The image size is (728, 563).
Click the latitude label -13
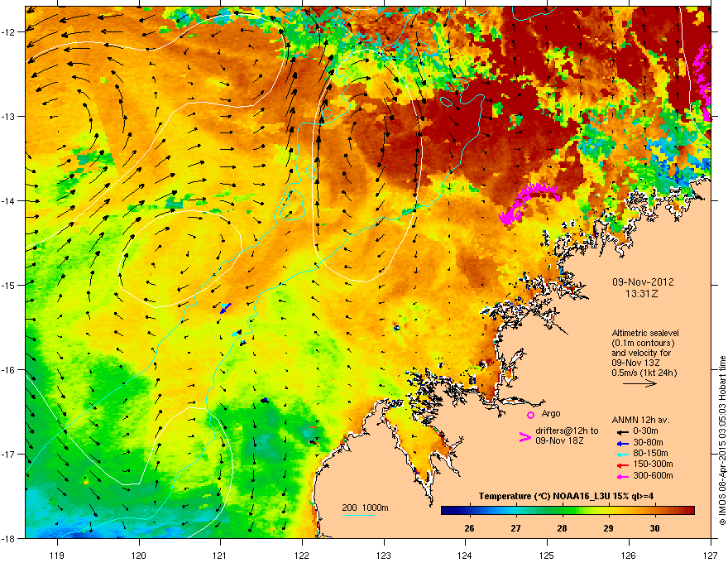(8, 116)
